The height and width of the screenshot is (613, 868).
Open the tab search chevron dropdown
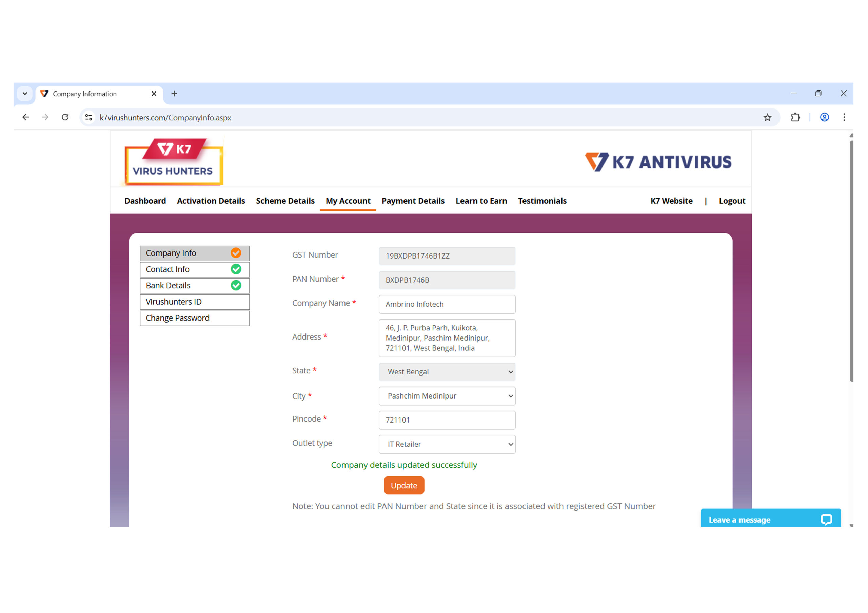pos(25,94)
